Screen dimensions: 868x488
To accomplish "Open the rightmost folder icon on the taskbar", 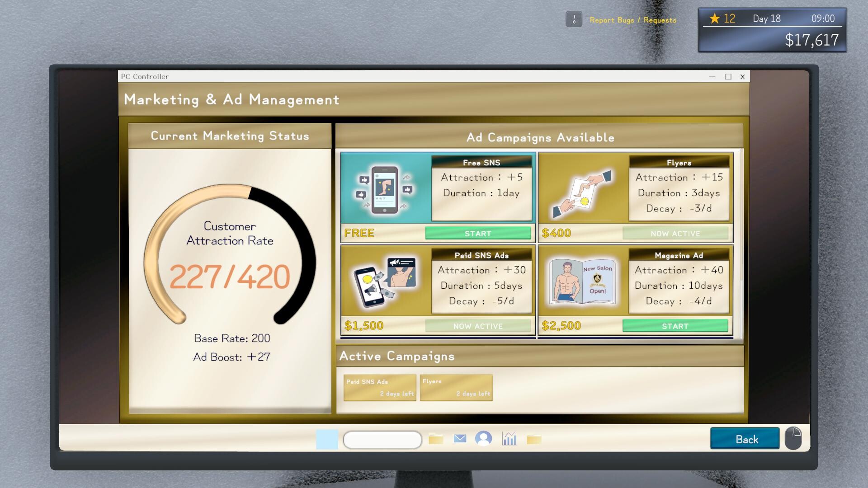I will click(535, 438).
